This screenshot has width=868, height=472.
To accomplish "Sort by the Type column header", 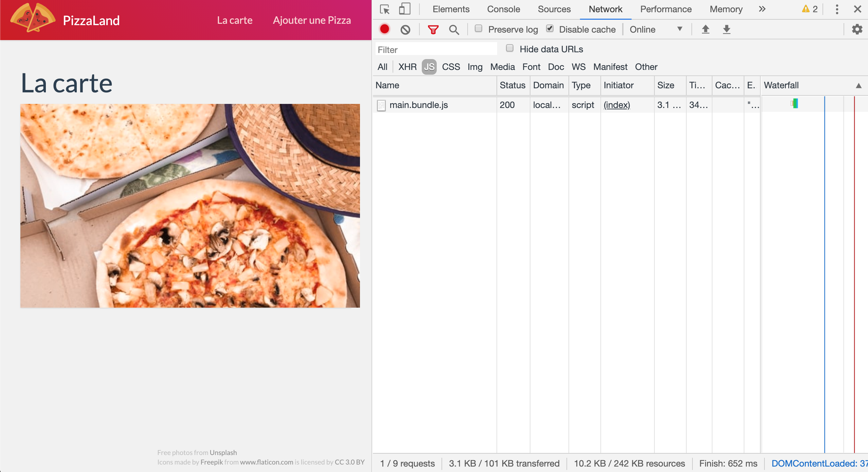I will tap(584, 85).
